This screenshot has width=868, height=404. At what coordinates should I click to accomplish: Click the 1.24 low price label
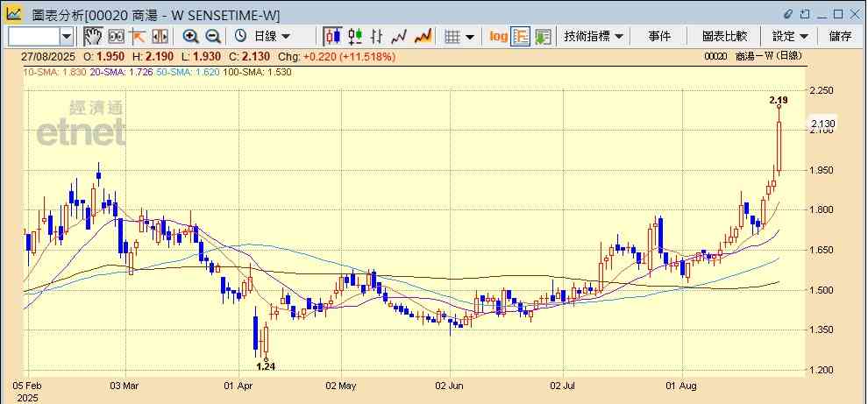pos(266,365)
